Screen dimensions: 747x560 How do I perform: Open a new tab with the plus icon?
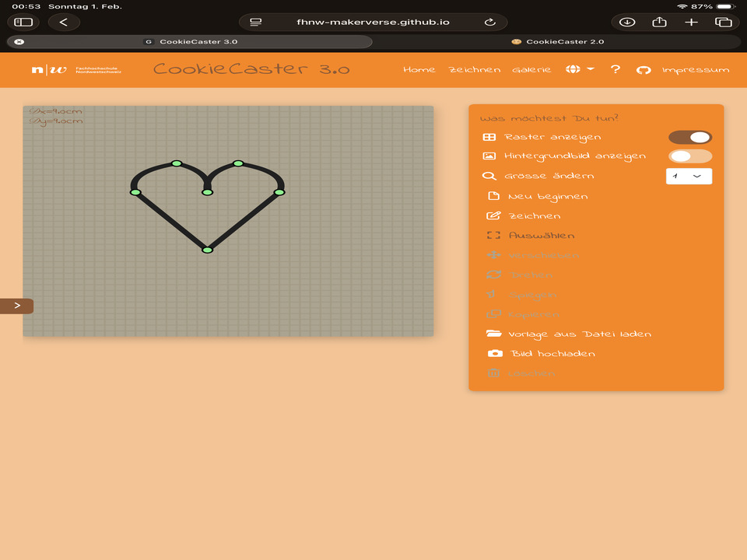(x=691, y=22)
